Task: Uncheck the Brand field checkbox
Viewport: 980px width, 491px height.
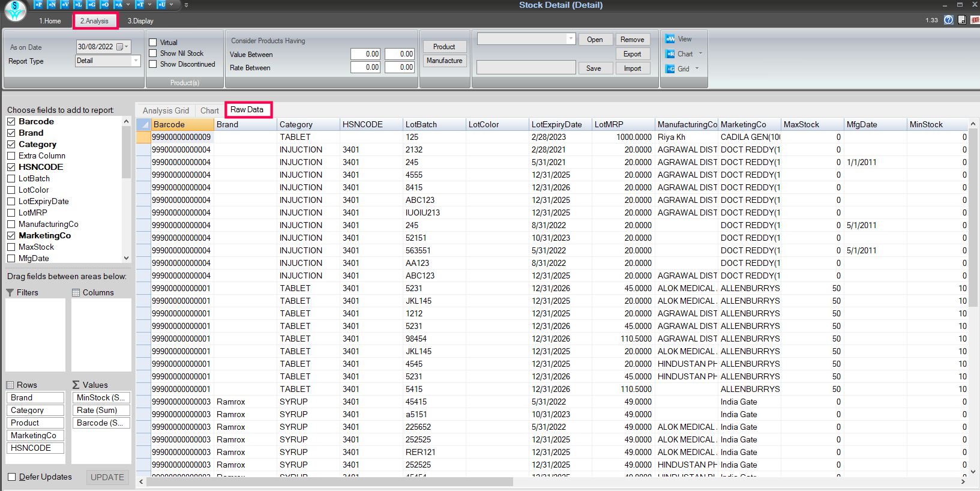Action: [x=11, y=133]
